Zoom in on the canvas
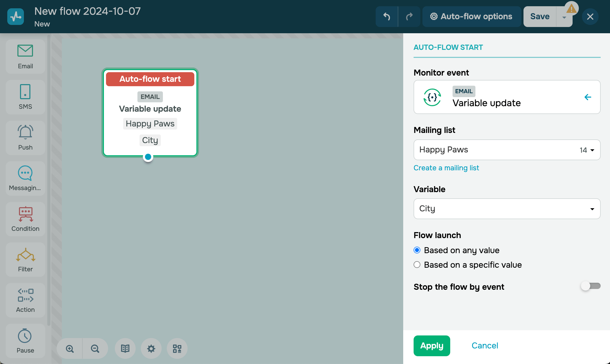The image size is (610, 364). point(70,348)
